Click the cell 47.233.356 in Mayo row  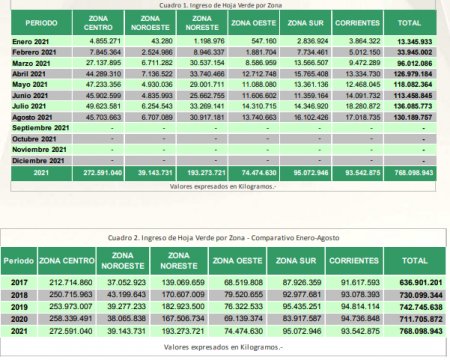[103, 84]
